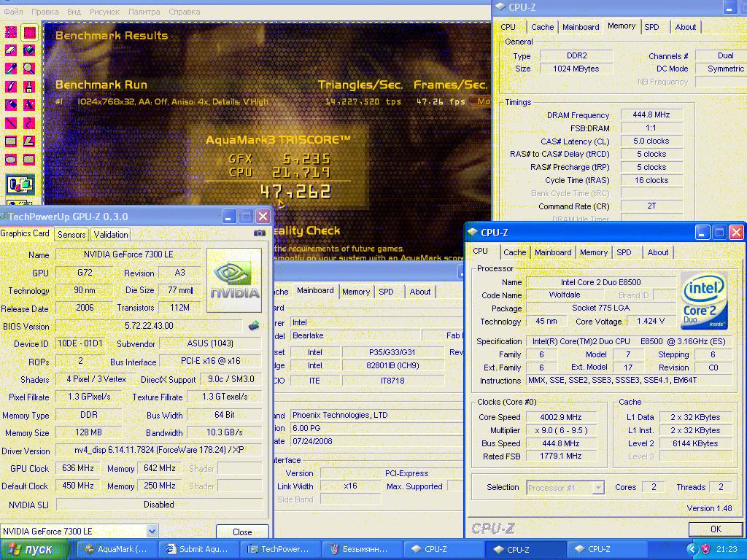Click the NVIDIA logo in GPU-Z
This screenshot has width=747, height=560.
click(234, 280)
